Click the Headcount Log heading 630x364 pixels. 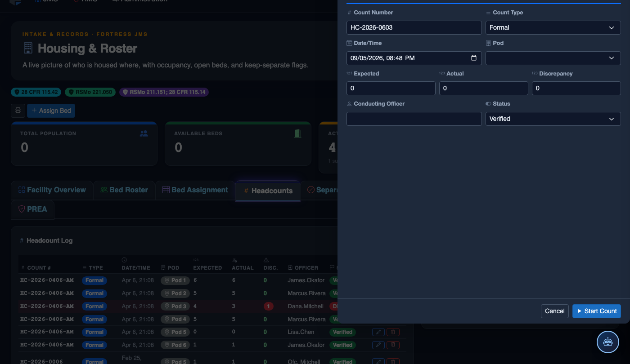pyautogui.click(x=49, y=240)
